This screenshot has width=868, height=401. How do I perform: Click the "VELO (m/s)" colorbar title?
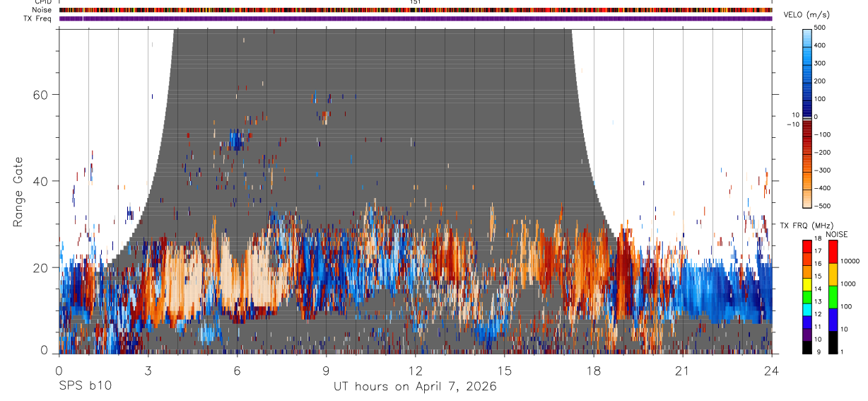[808, 15]
